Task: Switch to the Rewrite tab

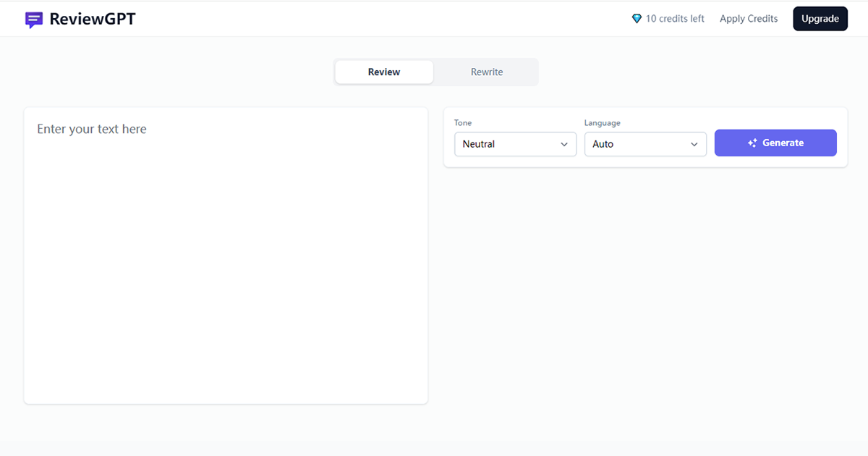Action: [487, 72]
